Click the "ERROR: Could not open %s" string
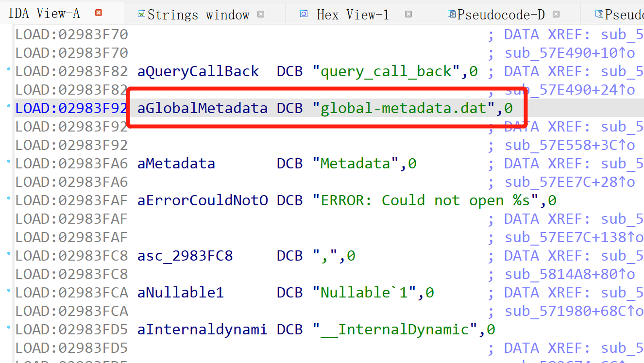644x363 pixels. (x=426, y=200)
